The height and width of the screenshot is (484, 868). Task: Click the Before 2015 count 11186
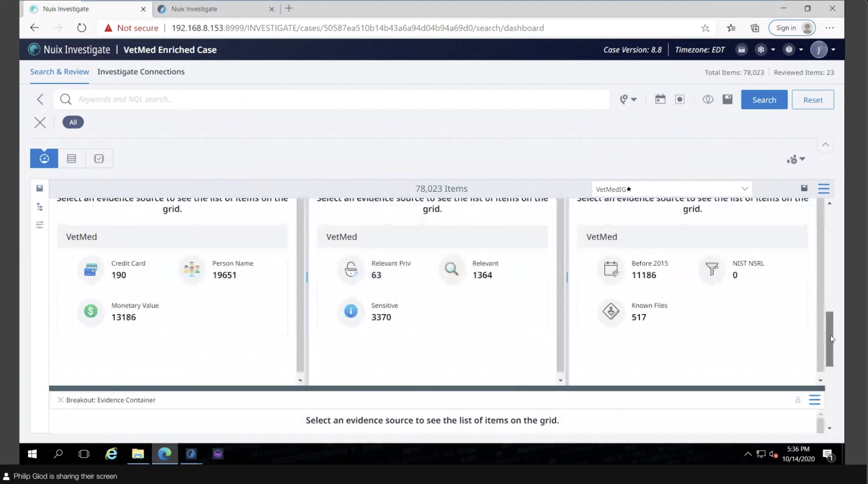[x=644, y=275]
